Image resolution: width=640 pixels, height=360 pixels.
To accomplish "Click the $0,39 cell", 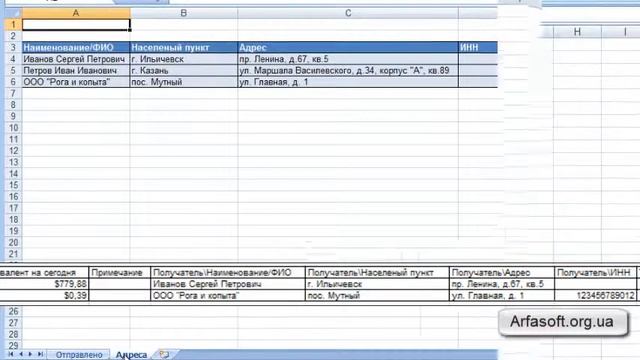I will (x=44, y=296).
